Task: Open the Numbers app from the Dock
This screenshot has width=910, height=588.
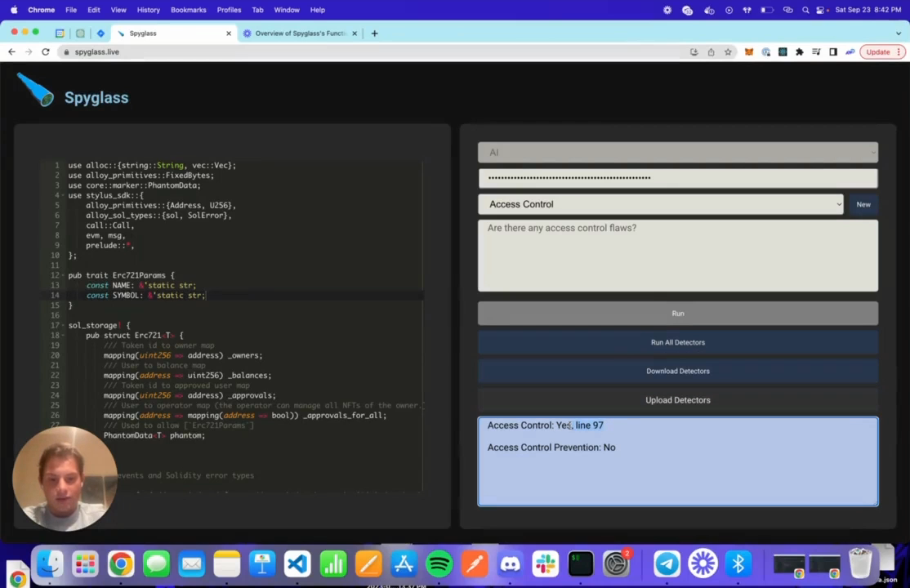Action: (333, 563)
